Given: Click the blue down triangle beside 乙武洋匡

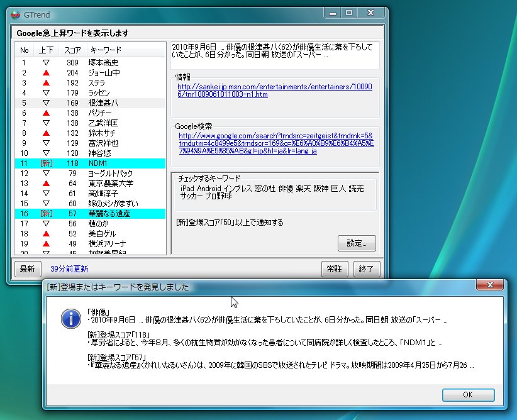Looking at the screenshot, I should tap(47, 123).
